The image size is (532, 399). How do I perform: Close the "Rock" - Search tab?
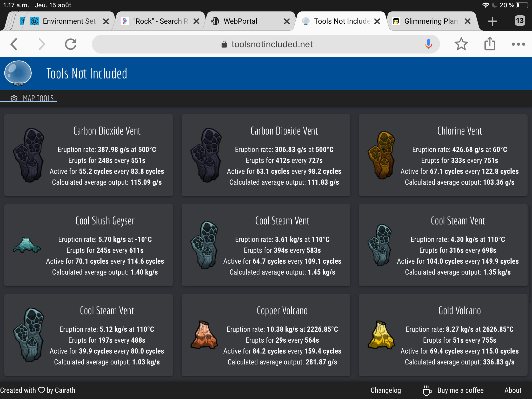pyautogui.click(x=197, y=21)
